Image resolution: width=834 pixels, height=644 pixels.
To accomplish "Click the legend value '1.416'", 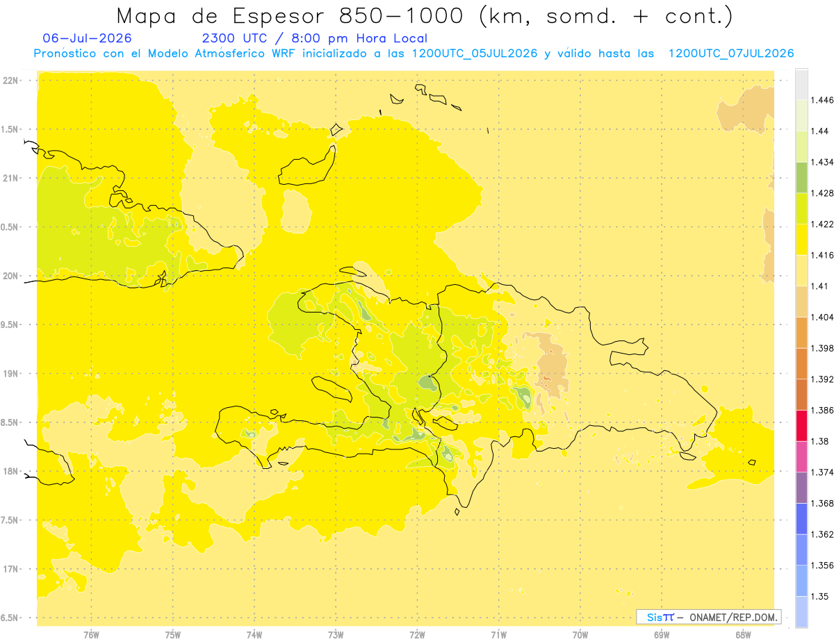I will click(x=821, y=255).
